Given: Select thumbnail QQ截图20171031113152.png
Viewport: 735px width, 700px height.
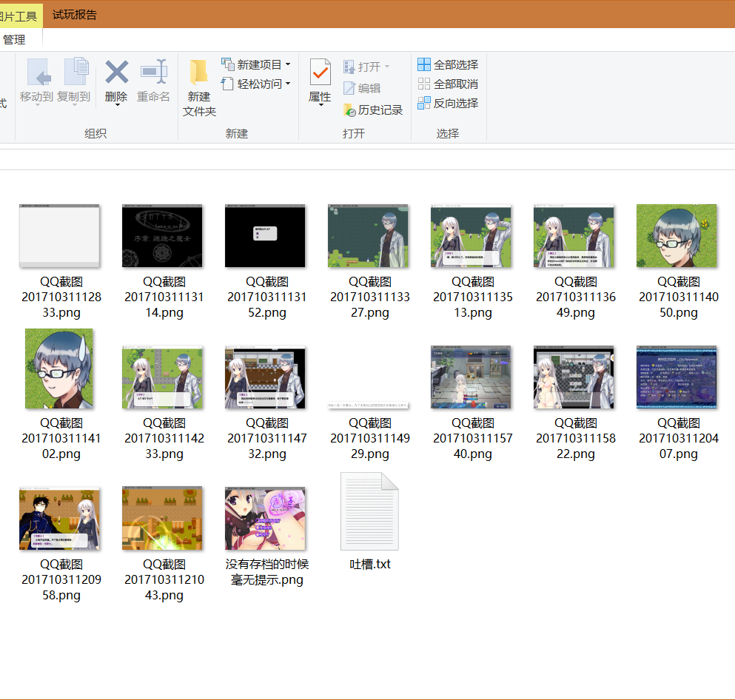Looking at the screenshot, I should coord(265,235).
